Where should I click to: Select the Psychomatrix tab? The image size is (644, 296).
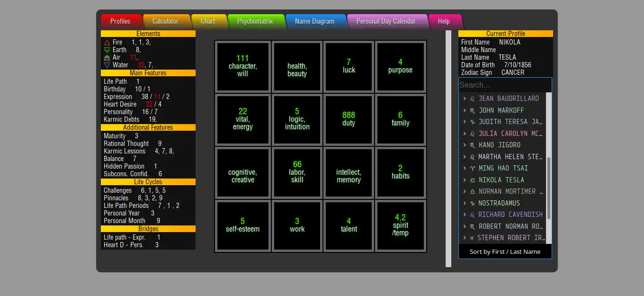coord(255,21)
